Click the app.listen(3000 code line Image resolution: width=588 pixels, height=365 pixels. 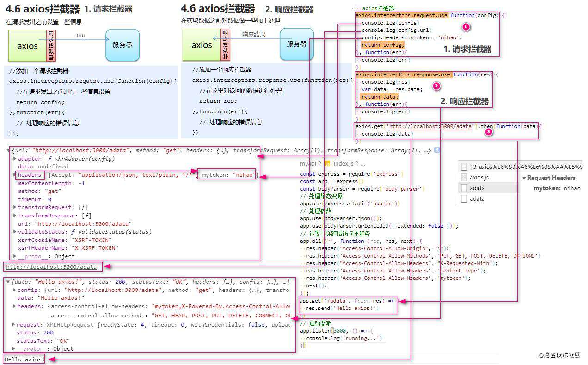click(x=337, y=331)
